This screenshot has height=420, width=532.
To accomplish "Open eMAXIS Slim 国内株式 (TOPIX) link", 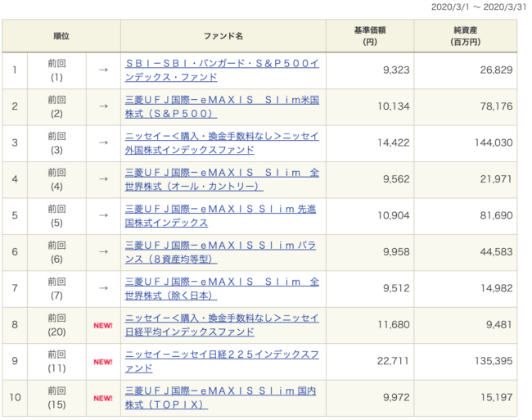I will 221,397.
